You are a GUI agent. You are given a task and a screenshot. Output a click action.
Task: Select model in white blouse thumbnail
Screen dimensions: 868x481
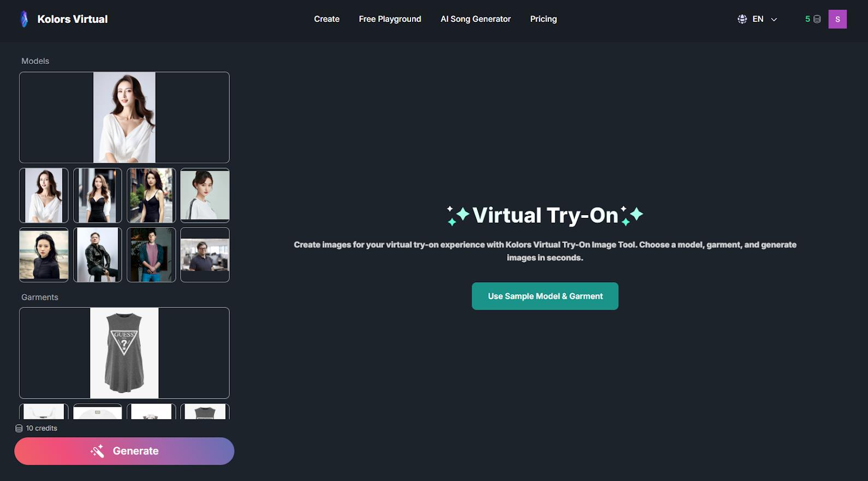(x=44, y=195)
